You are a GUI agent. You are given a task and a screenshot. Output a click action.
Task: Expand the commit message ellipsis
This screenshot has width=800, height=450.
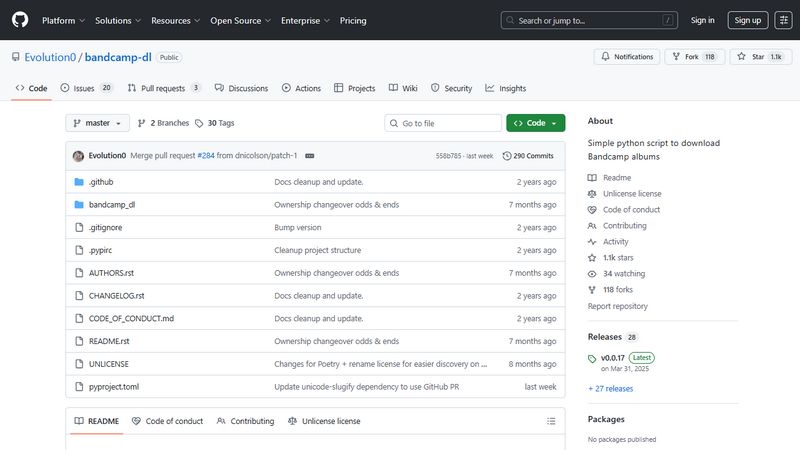click(309, 156)
